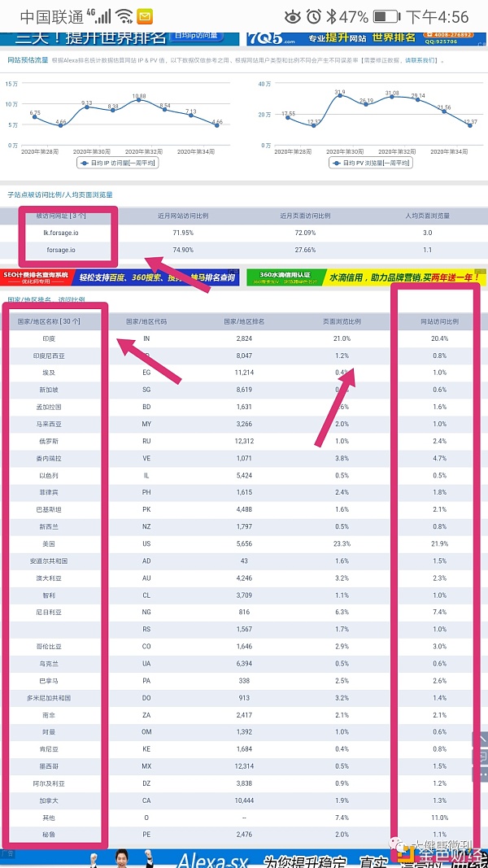Click the 近月页面访问比例 column header

[305, 216]
